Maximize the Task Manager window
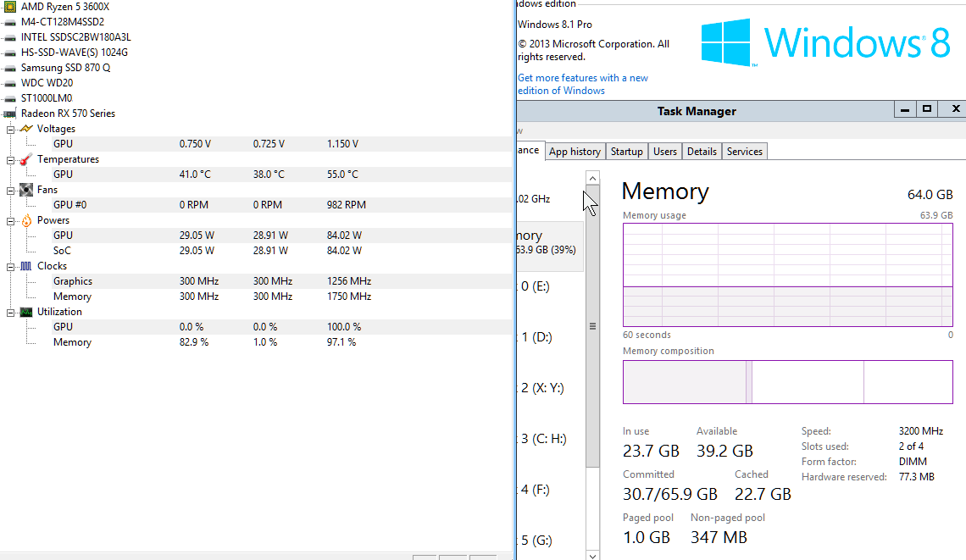966x560 pixels. (x=926, y=109)
